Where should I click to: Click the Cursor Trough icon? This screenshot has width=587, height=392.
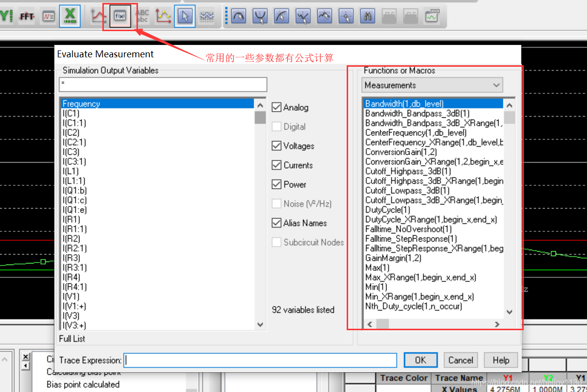pyautogui.click(x=260, y=16)
